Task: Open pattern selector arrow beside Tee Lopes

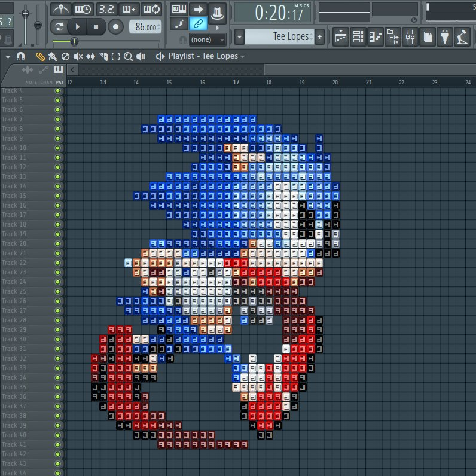Action: coord(239,37)
